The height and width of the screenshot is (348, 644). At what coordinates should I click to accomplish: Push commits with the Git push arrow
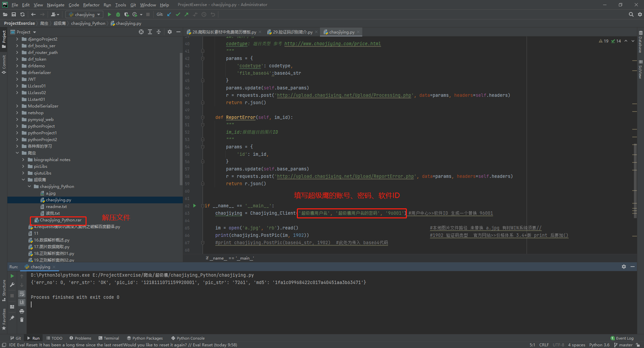click(186, 14)
